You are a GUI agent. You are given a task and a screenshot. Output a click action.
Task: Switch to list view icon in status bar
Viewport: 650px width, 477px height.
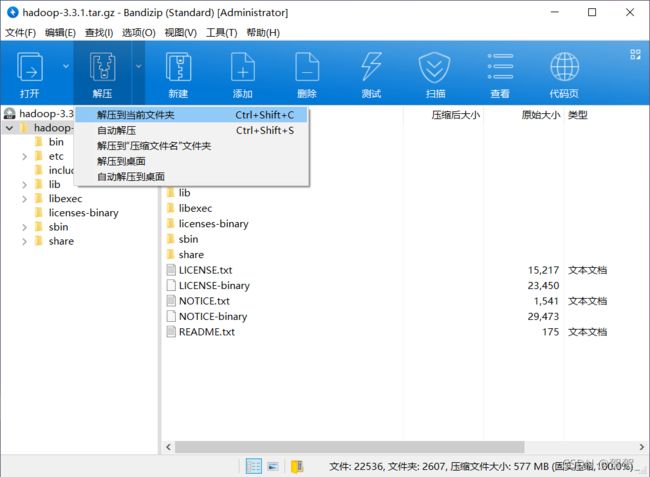[x=273, y=466]
